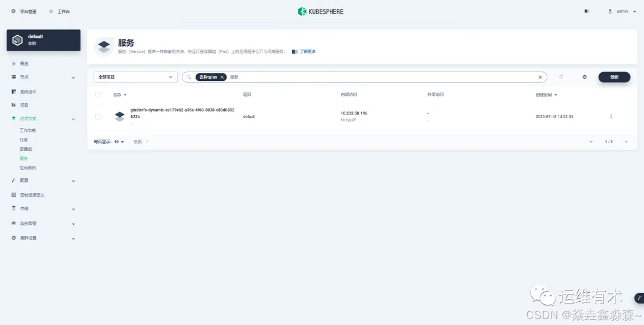Screen dimensions: 644x325
Task: Go to 容器组 pods page
Action: pyautogui.click(x=26, y=149)
